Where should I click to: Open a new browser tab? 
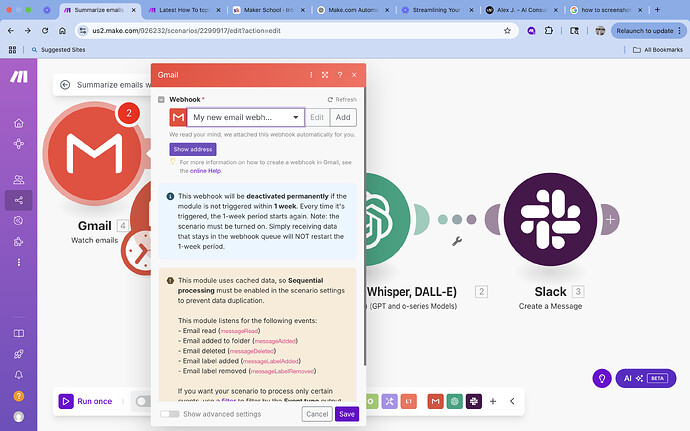click(657, 10)
